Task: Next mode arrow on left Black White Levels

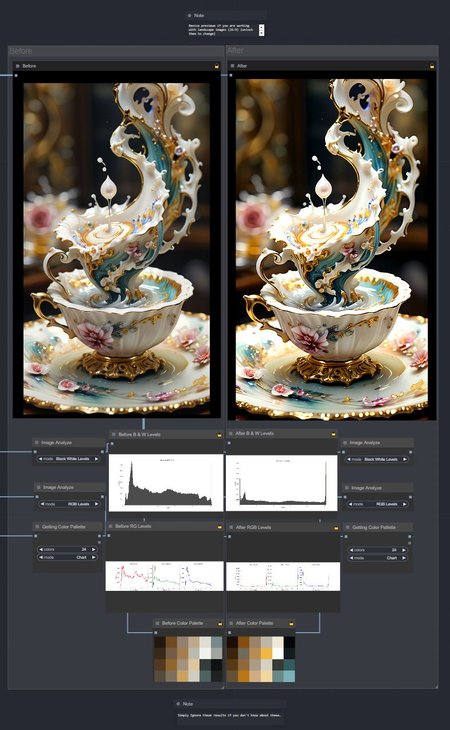Action: tap(96, 459)
